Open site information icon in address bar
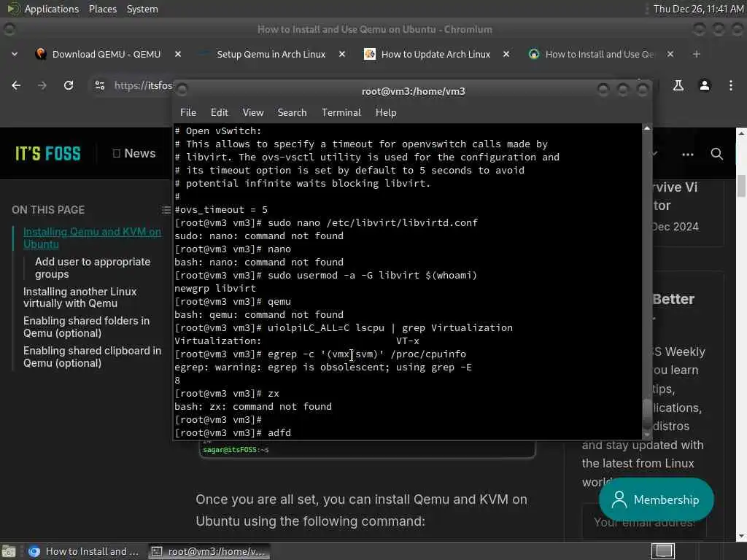Viewport: 747px width, 560px height. 99,85
